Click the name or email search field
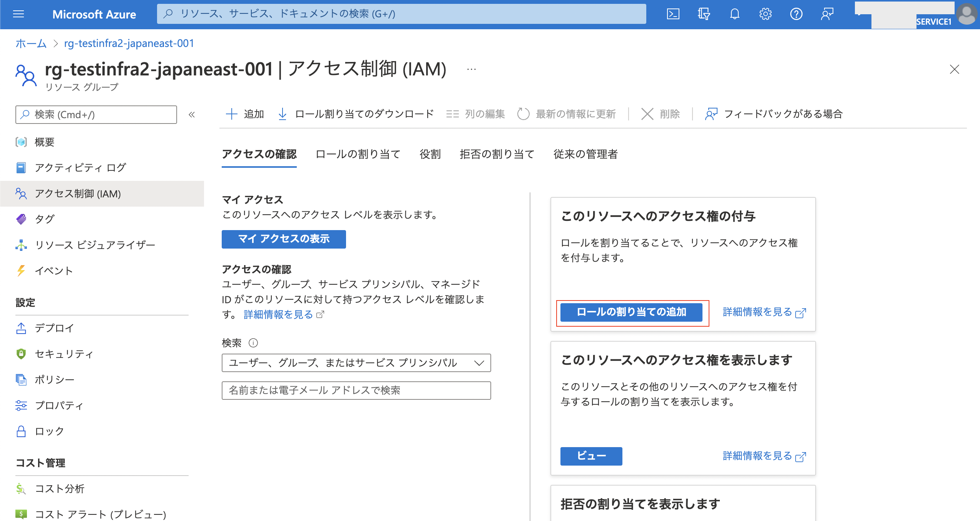Viewport: 980px width, 521px height. click(356, 391)
